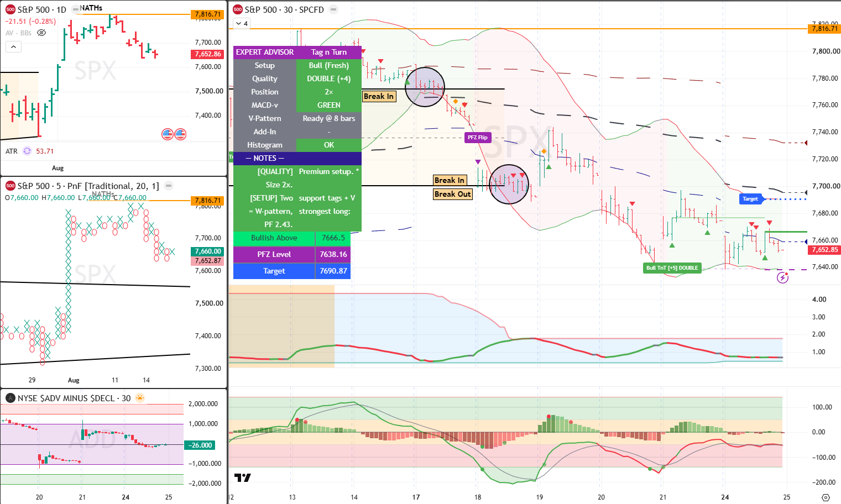
Task: Click the 7,652.86 price label on 1D chart
Action: click(208, 54)
